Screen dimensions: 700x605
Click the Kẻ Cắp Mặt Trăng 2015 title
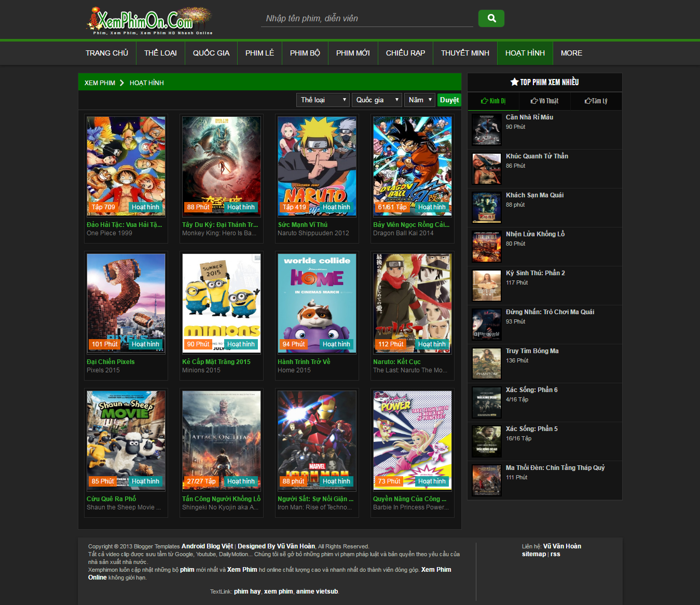216,362
